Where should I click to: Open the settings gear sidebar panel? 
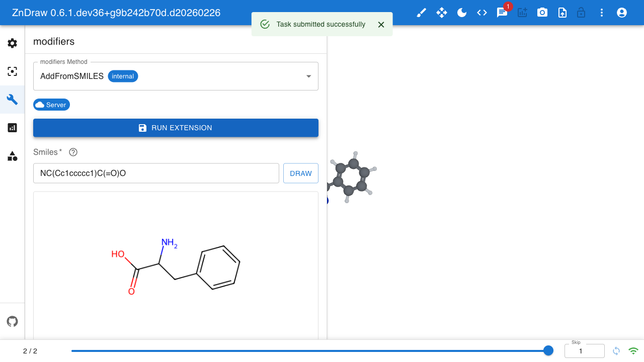click(13, 43)
